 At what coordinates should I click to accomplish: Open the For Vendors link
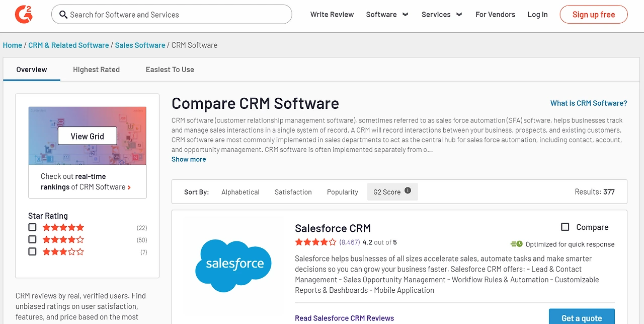[495, 15]
